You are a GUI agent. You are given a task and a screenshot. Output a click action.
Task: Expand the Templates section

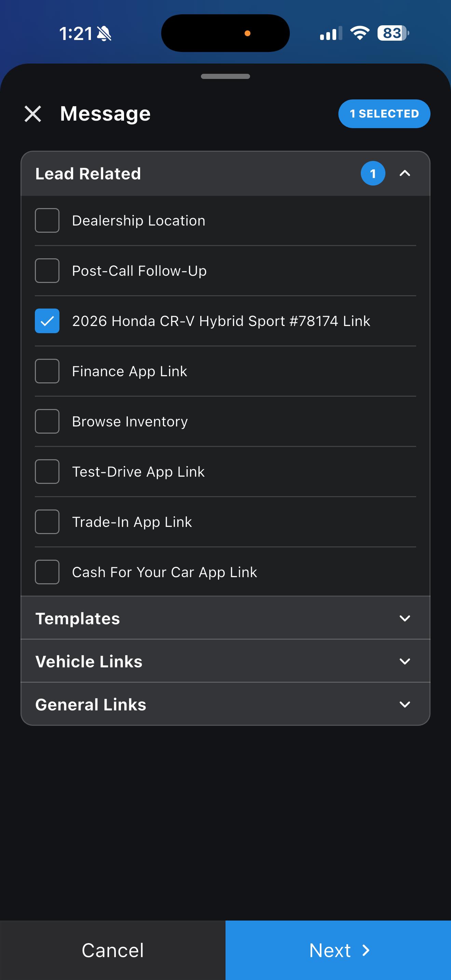225,618
